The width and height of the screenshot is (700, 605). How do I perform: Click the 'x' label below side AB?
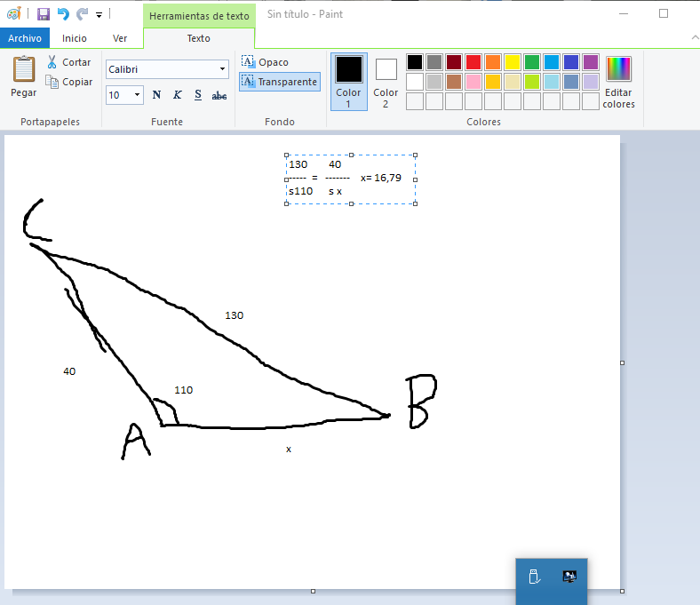pyautogui.click(x=289, y=450)
